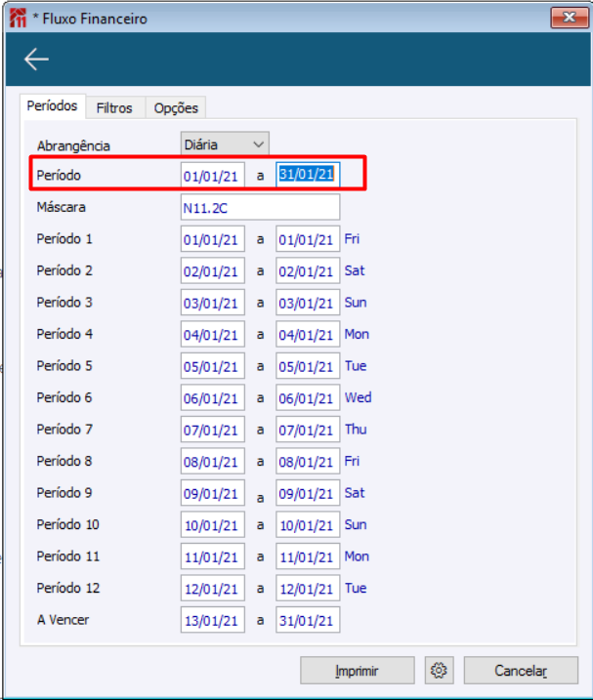
Task: Select Período 3 end date field
Action: pos(308,303)
